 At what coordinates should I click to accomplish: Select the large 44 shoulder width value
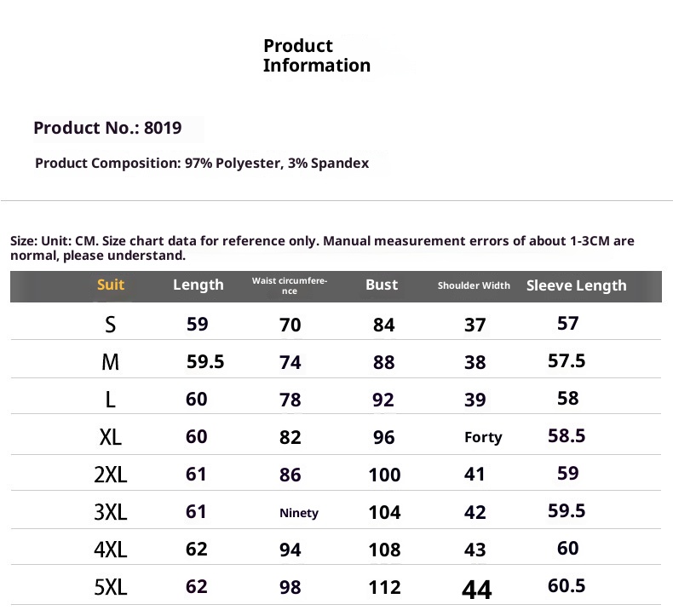tap(476, 589)
